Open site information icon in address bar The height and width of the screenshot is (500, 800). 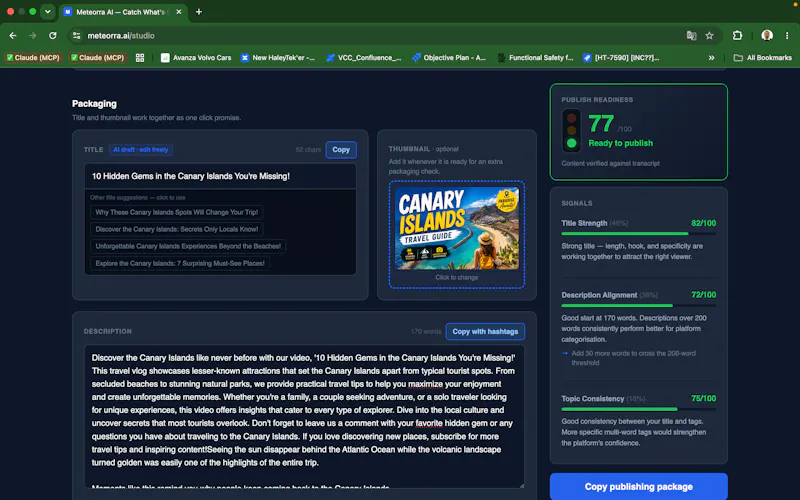point(77,36)
